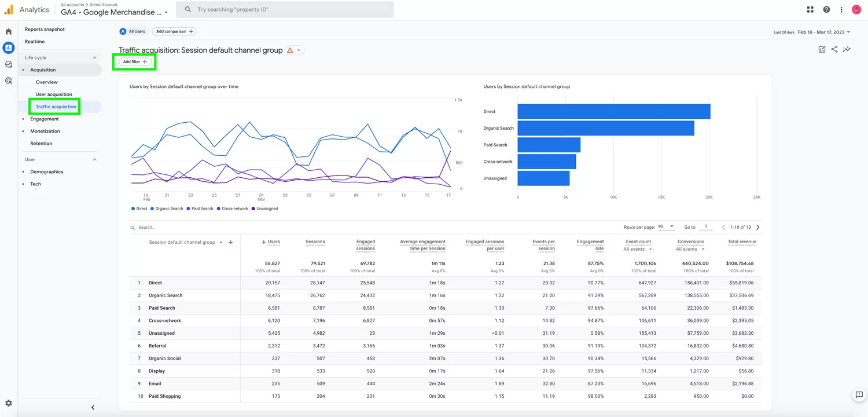Screen dimensions: 868x417
Task: Collapse the User section
Action: coord(95,159)
